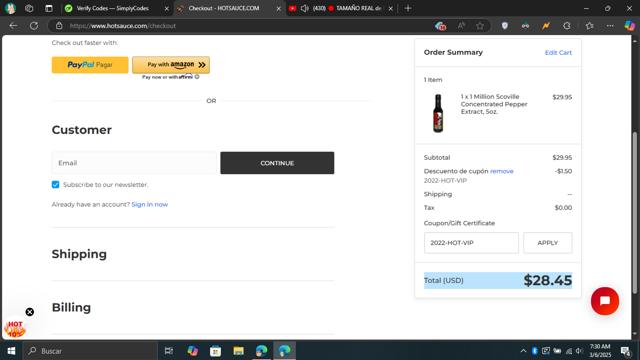640x360 pixels.
Task: Open volume control in system tray
Action: point(579,351)
